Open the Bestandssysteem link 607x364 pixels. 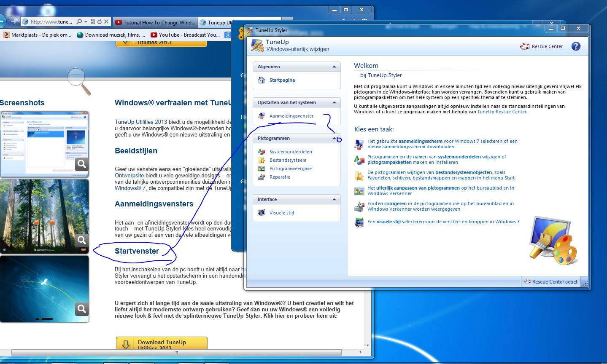pos(288,160)
